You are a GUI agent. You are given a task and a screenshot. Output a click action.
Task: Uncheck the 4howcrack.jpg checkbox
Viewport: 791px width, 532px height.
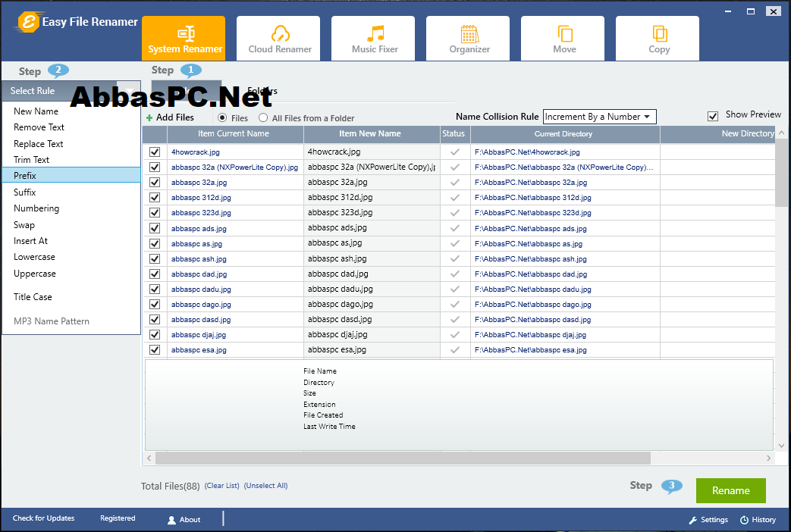click(155, 152)
